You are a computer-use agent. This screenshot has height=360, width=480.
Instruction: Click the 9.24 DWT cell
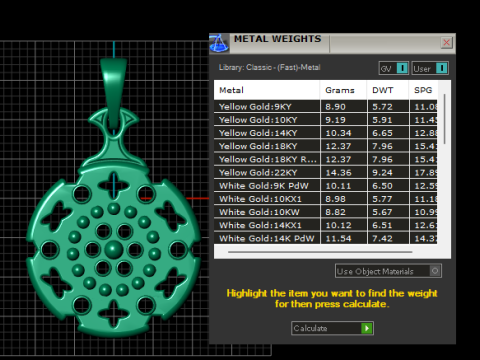[x=388, y=173]
